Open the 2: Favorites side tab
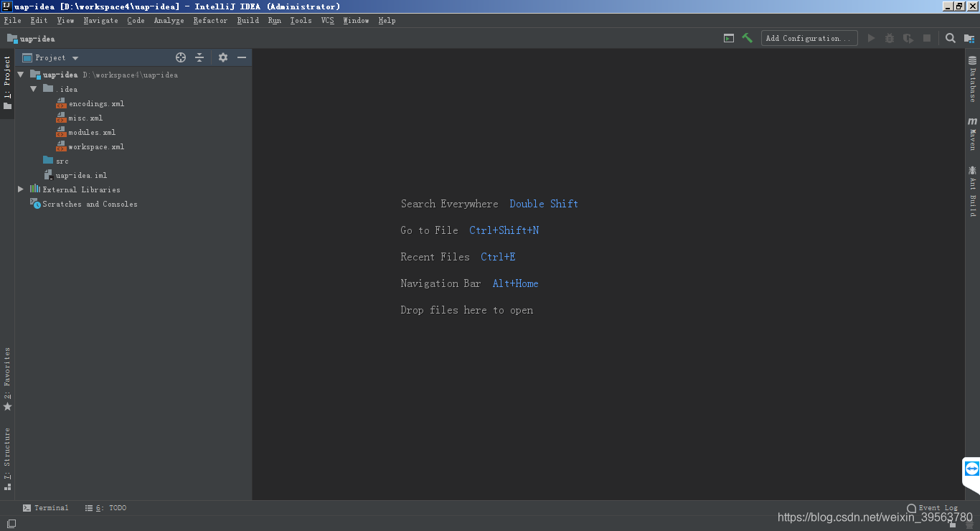This screenshot has width=980, height=531. (x=7, y=379)
